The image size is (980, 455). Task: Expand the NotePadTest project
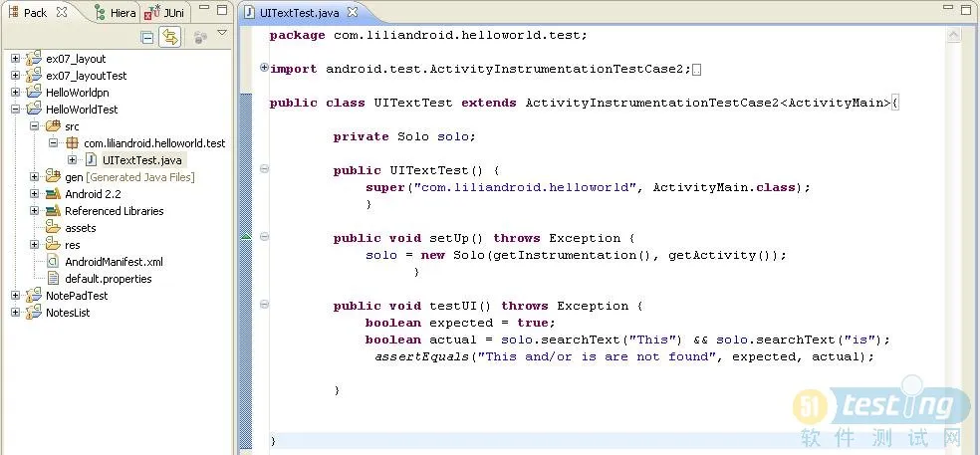[16, 295]
